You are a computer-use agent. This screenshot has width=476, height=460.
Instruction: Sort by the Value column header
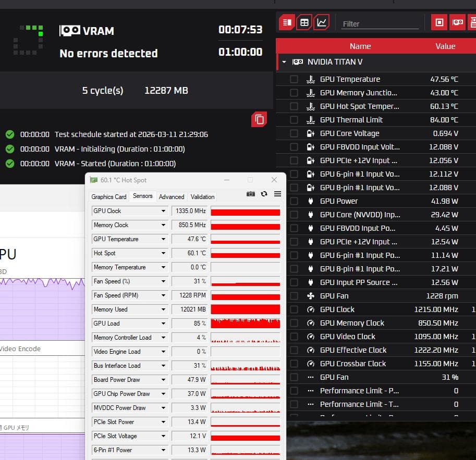click(x=445, y=46)
